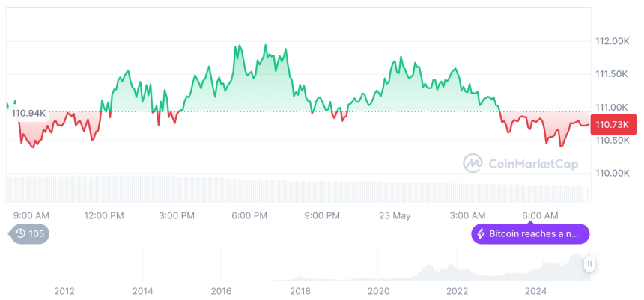The width and height of the screenshot is (644, 300).
Task: Click the 105 history badge number
Action: pos(37,234)
